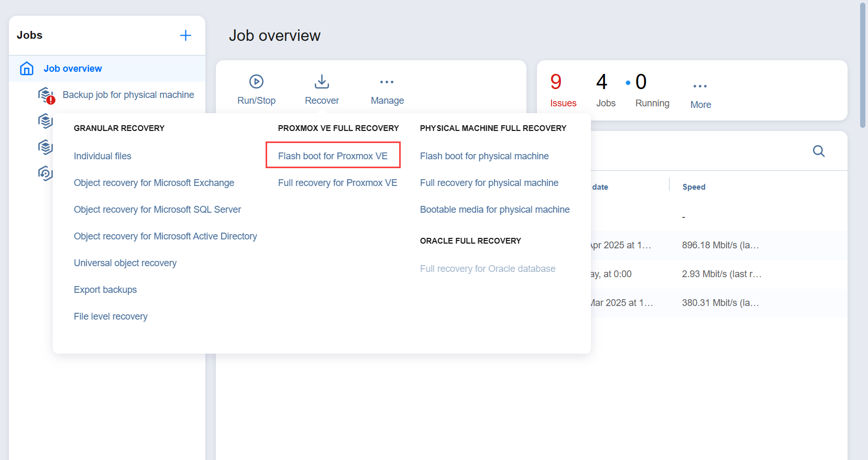Sort by the Speed column header

tap(694, 187)
